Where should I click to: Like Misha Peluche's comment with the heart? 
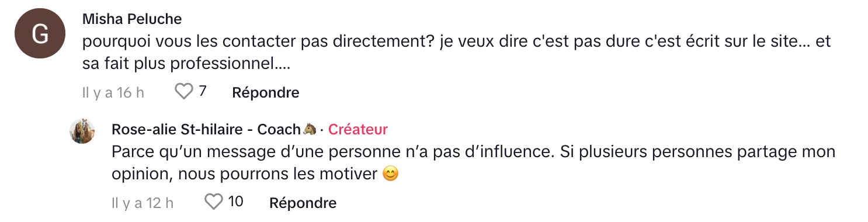pyautogui.click(x=185, y=92)
